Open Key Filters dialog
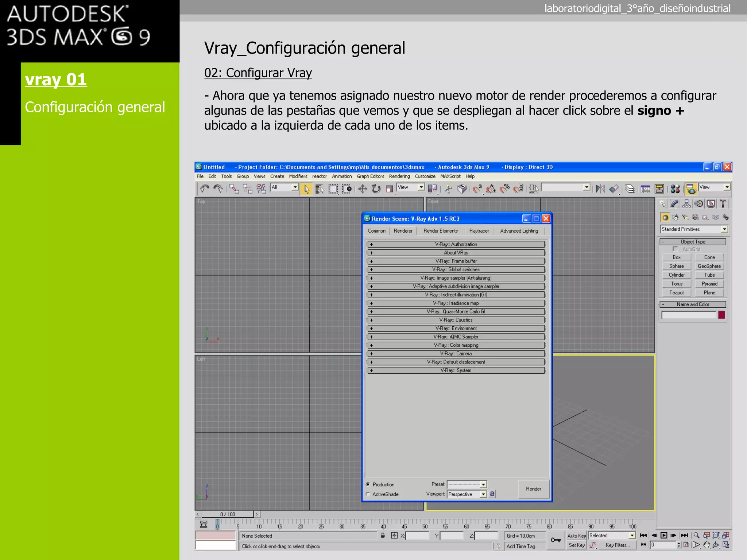The height and width of the screenshot is (560, 747). coord(618,545)
